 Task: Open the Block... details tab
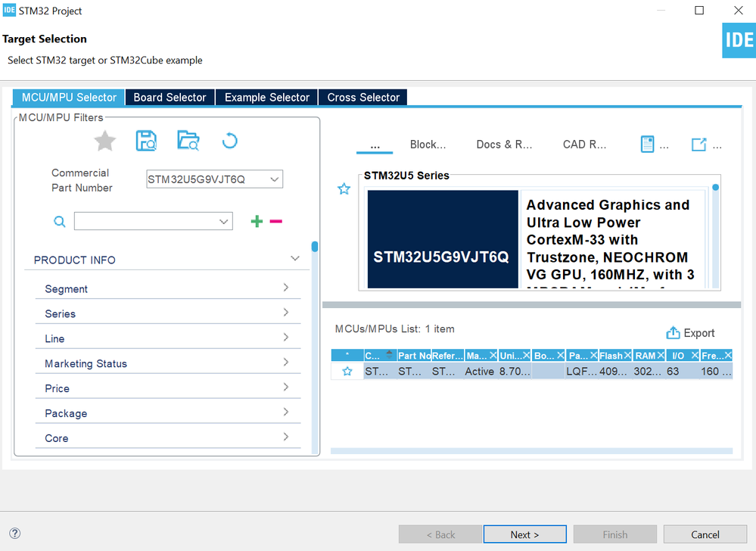pyautogui.click(x=428, y=144)
